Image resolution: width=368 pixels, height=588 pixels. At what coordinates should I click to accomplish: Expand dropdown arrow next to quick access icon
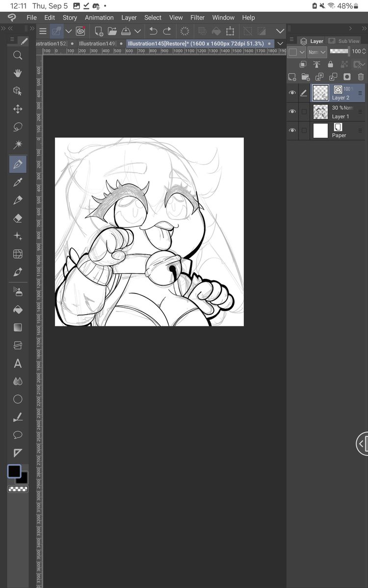[69, 31]
